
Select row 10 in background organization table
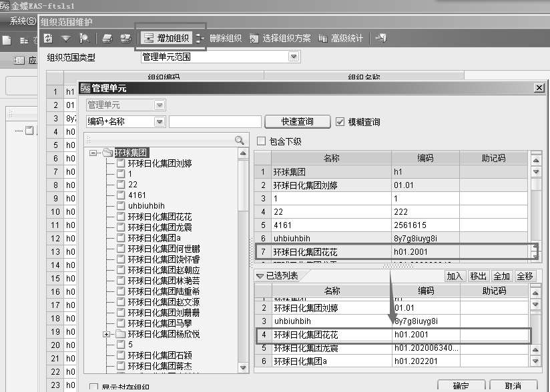[61, 212]
